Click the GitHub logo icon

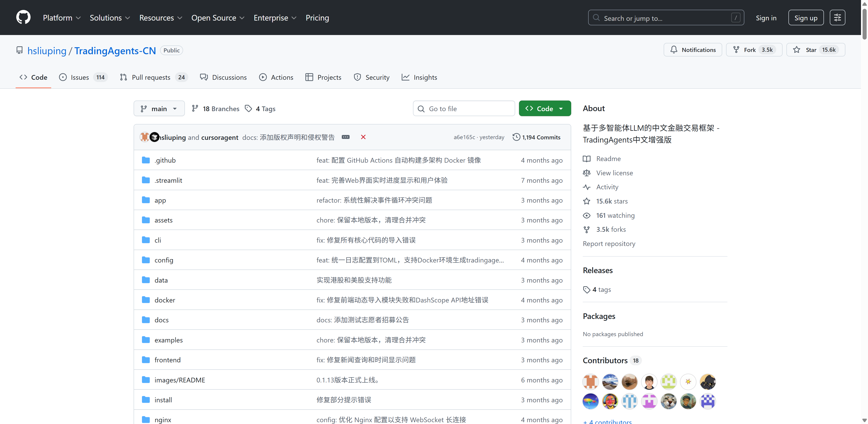pos(23,18)
